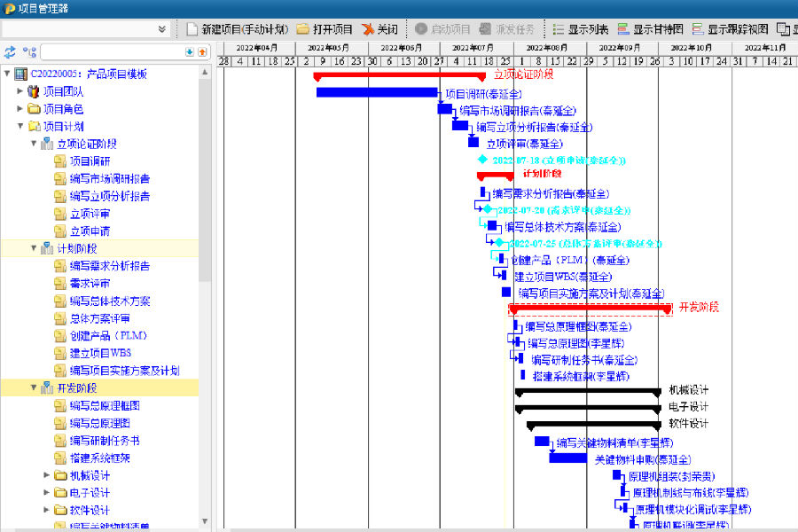Collapse the 计划阶段 node
Viewport: 798px width, 532px height.
(x=34, y=248)
